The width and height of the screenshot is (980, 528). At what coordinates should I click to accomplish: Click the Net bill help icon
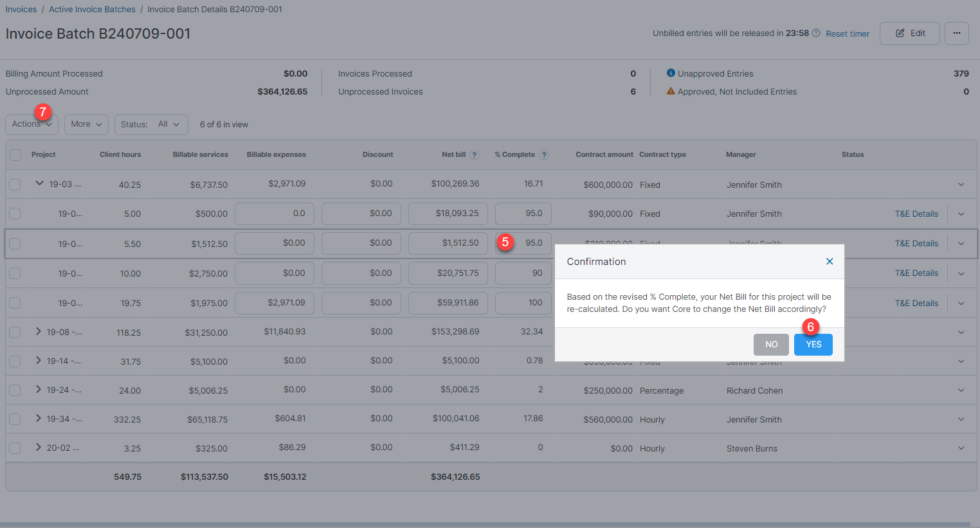475,155
